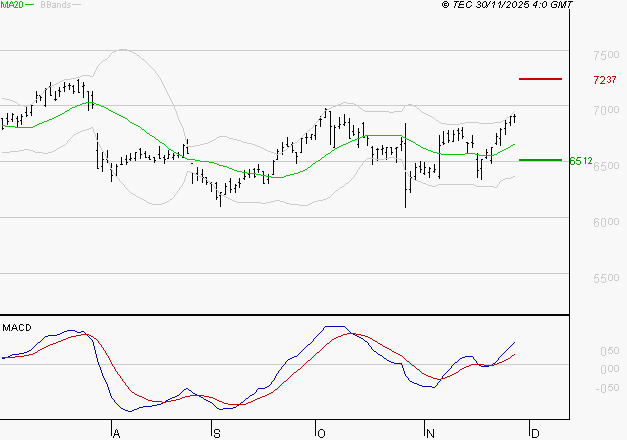The height and width of the screenshot is (440, 627).
Task: Click the S month marker on time axis
Action: tap(217, 434)
